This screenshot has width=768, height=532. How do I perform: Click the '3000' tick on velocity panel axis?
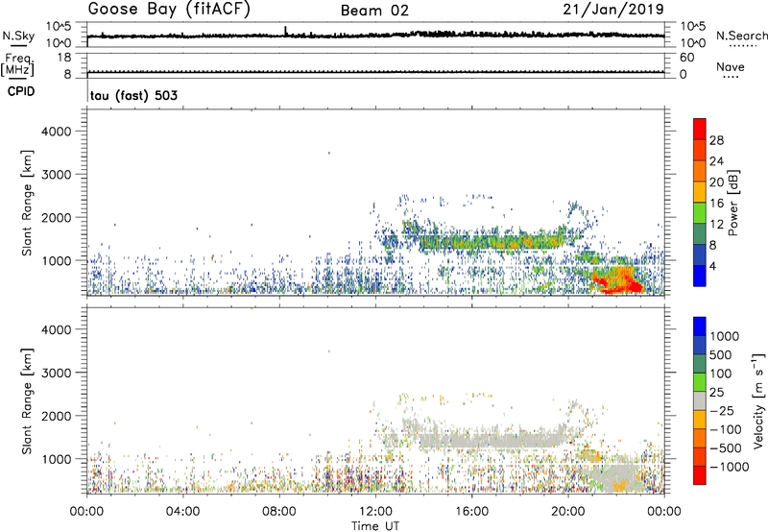(57, 373)
